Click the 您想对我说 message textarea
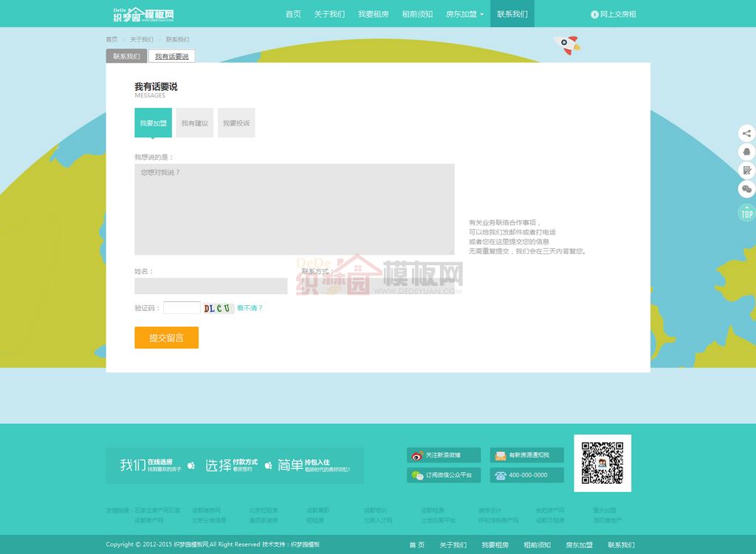Image resolution: width=756 pixels, height=554 pixels. pyautogui.click(x=294, y=209)
